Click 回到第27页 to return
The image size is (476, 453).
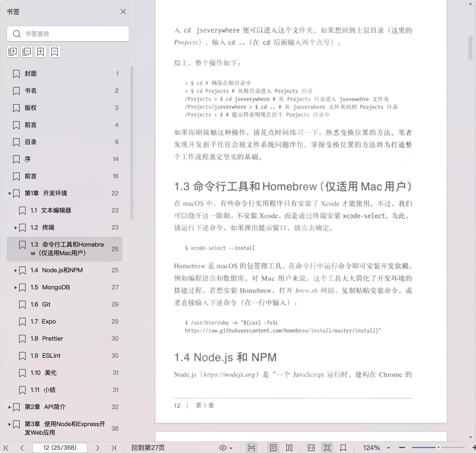pos(148,448)
